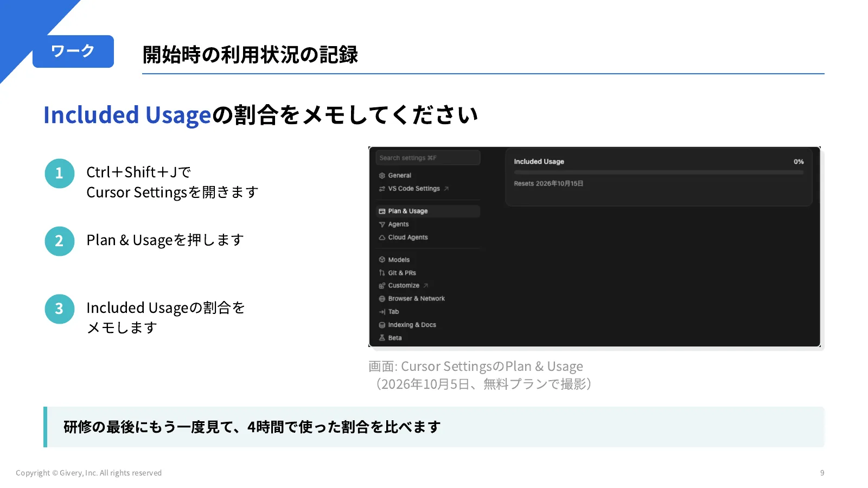Click the Git & PRs branch icon
The image size is (868, 488).
point(382,273)
